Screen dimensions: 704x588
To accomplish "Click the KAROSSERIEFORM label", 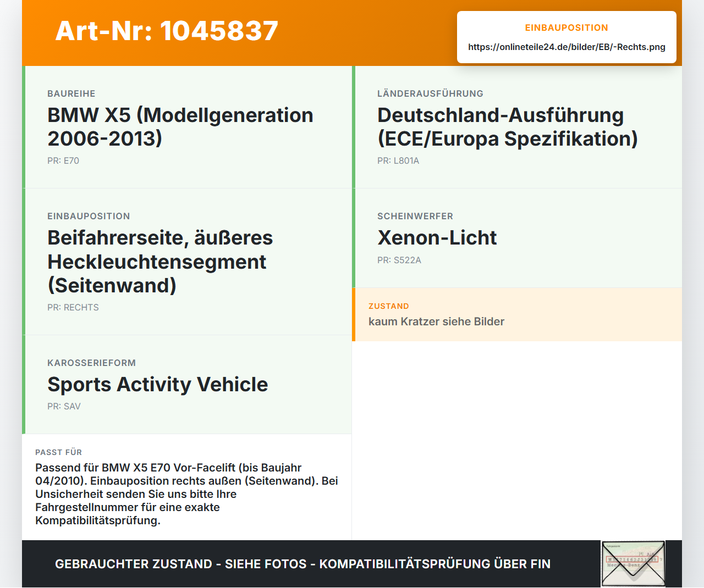I will click(x=91, y=363).
